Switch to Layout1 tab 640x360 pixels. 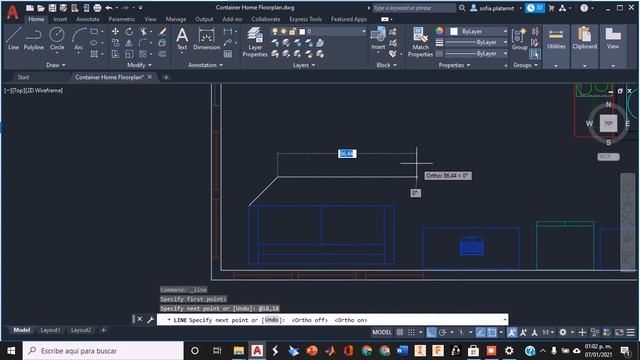[50, 330]
